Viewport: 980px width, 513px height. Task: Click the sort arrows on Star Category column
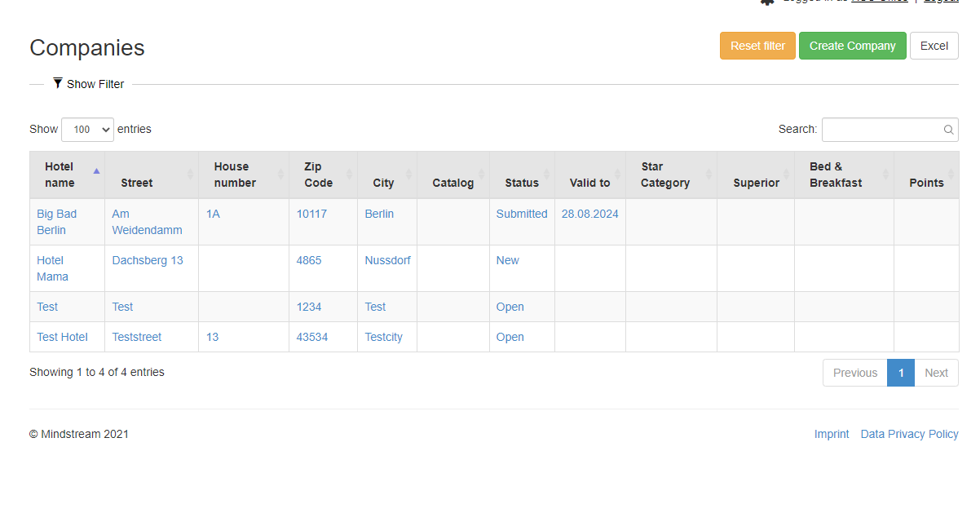[x=709, y=175]
